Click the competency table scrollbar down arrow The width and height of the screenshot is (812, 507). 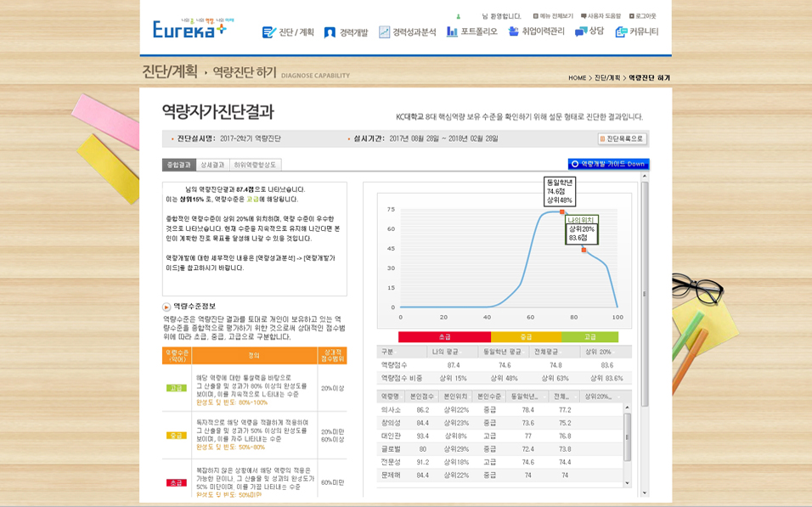click(x=627, y=483)
